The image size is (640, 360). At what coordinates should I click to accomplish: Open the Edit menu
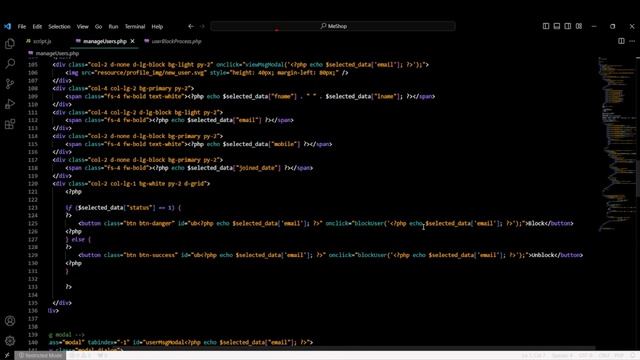pyautogui.click(x=37, y=27)
